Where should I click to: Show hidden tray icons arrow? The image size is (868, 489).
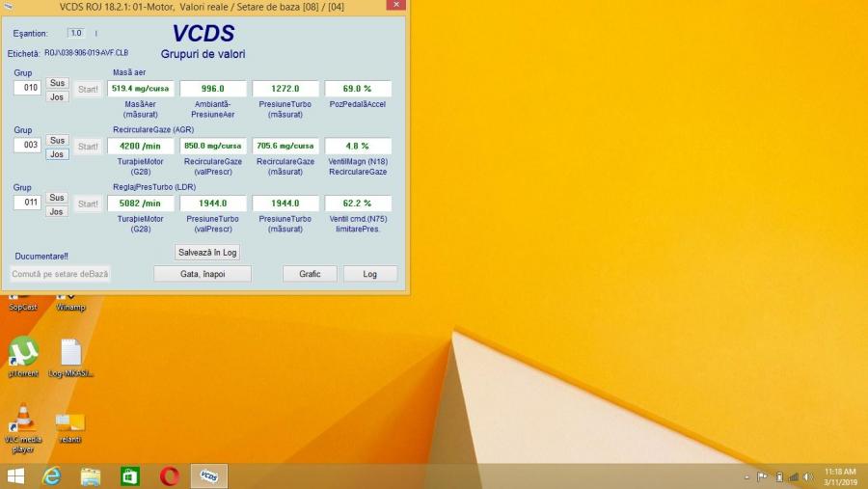(746, 476)
